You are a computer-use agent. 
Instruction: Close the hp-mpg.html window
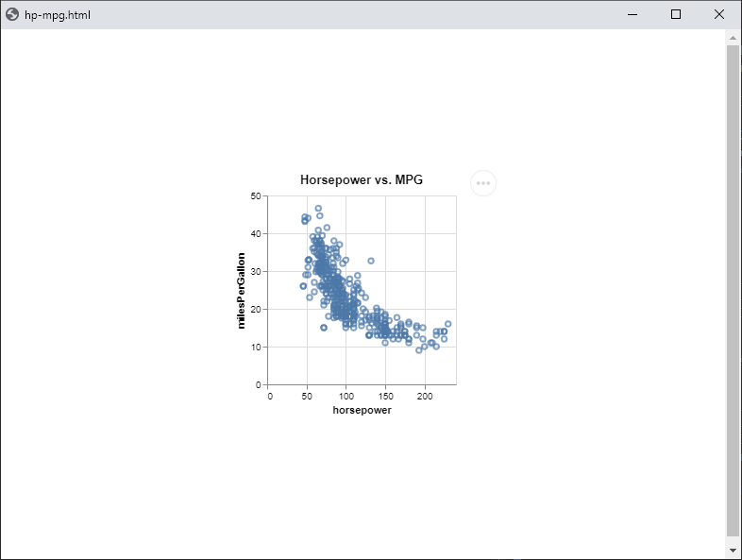[x=718, y=14]
